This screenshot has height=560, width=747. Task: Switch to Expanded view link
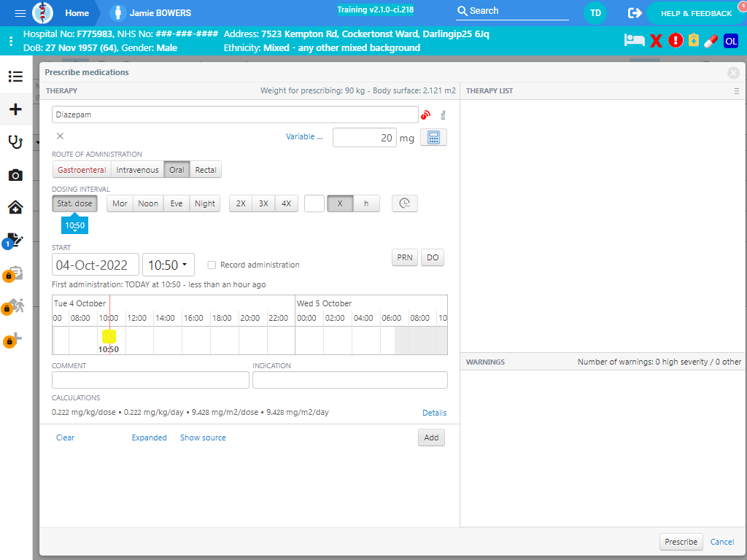click(x=149, y=437)
